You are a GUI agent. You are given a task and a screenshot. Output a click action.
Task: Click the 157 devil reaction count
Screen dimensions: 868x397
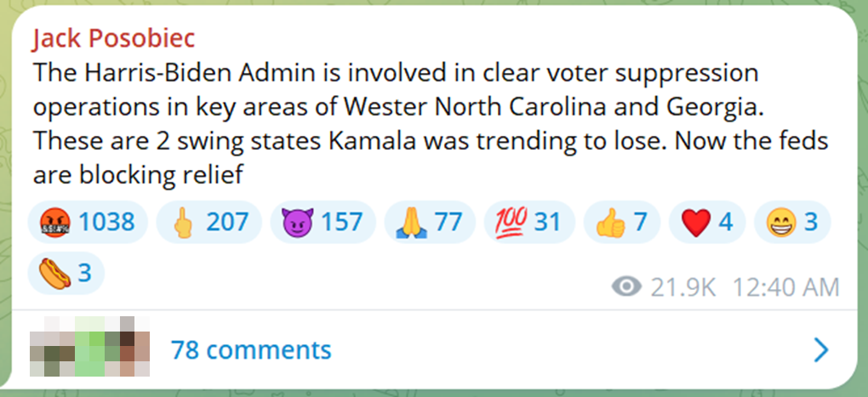[342, 222]
